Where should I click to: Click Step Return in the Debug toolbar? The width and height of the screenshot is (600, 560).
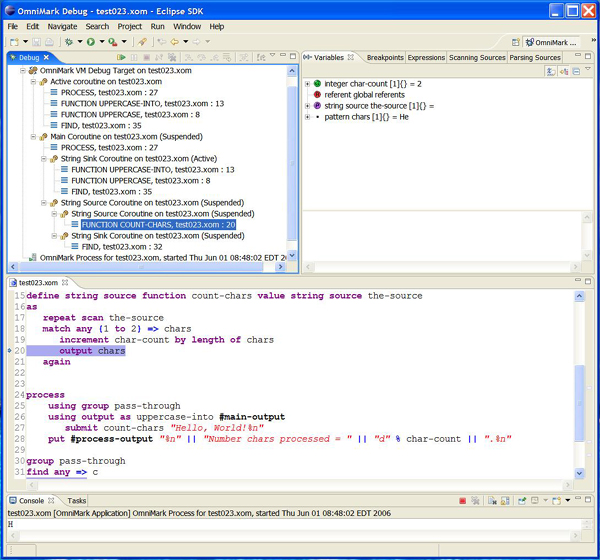215,57
